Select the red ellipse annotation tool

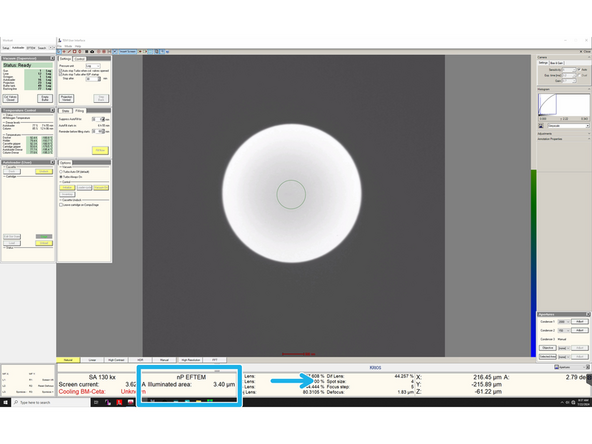tap(80, 51)
